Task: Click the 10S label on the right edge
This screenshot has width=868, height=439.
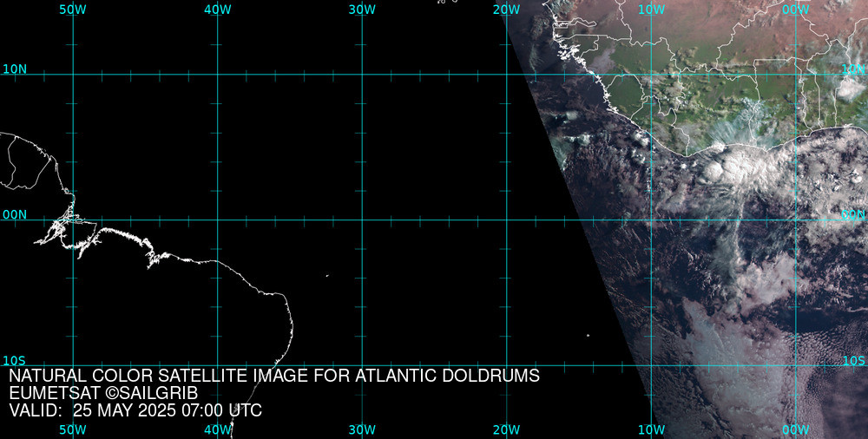Action: (853, 361)
